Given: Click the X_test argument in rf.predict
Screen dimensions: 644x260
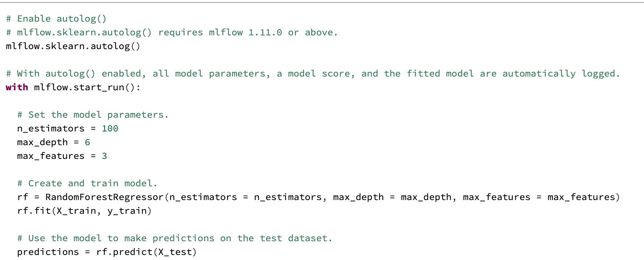Looking at the screenshot, I should pos(175,252).
